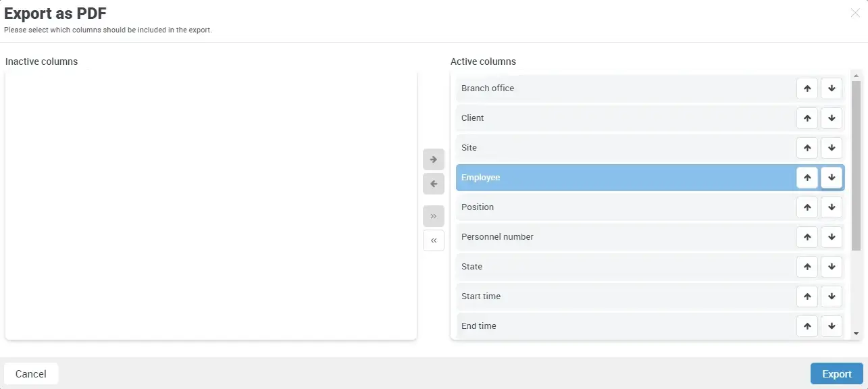The height and width of the screenshot is (389, 868).
Task: Select the Client column row
Action: coord(608,118)
